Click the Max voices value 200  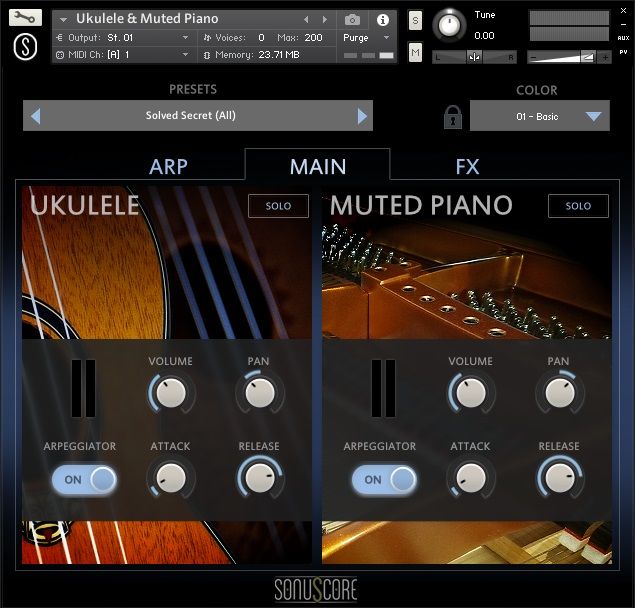pos(313,38)
